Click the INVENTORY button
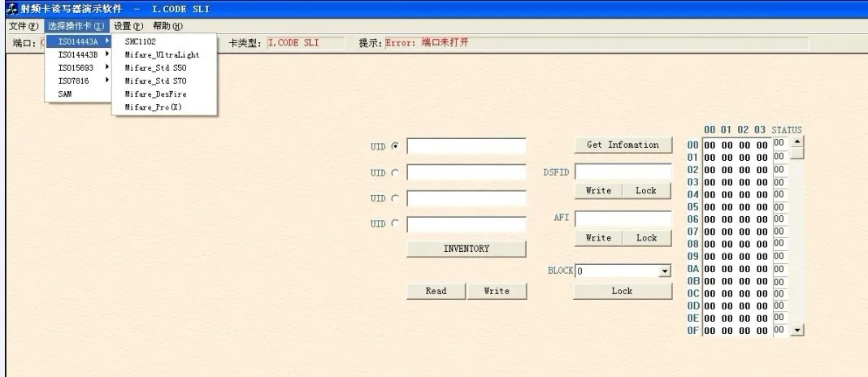868x377 pixels. (x=467, y=249)
